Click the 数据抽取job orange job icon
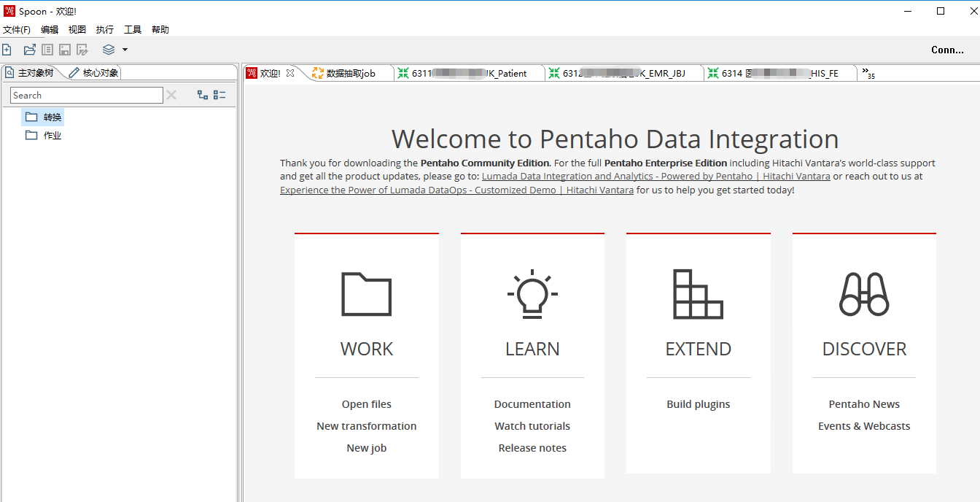The image size is (980, 502). (317, 73)
